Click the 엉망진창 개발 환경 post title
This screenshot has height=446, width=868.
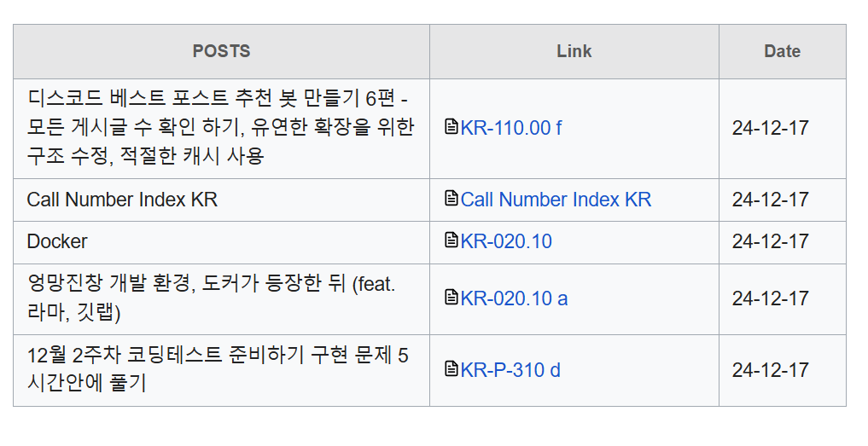click(211, 298)
